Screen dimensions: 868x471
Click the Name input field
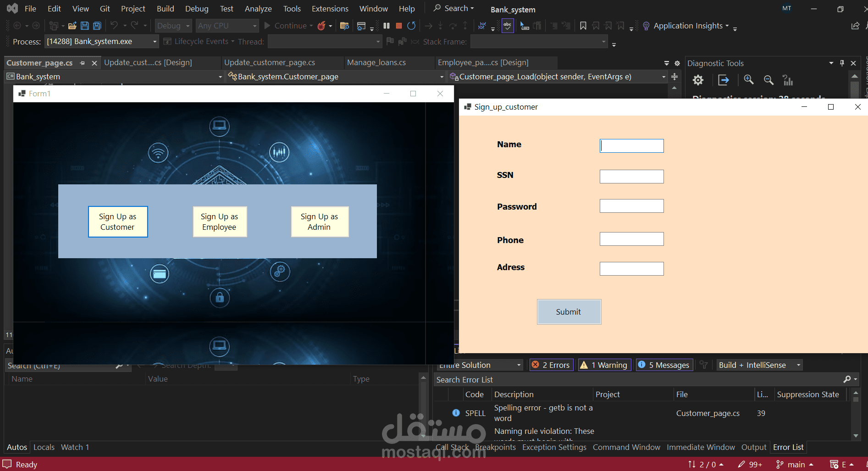pos(632,146)
